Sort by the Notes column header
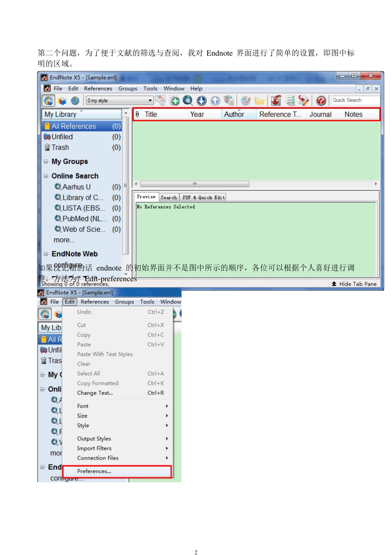The height and width of the screenshot is (555, 392). click(360, 114)
